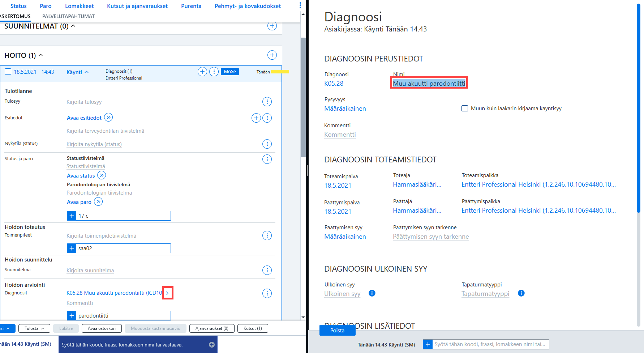Click the info icon next to Ulkoinen syy
The width and height of the screenshot is (644, 353).
(x=372, y=293)
